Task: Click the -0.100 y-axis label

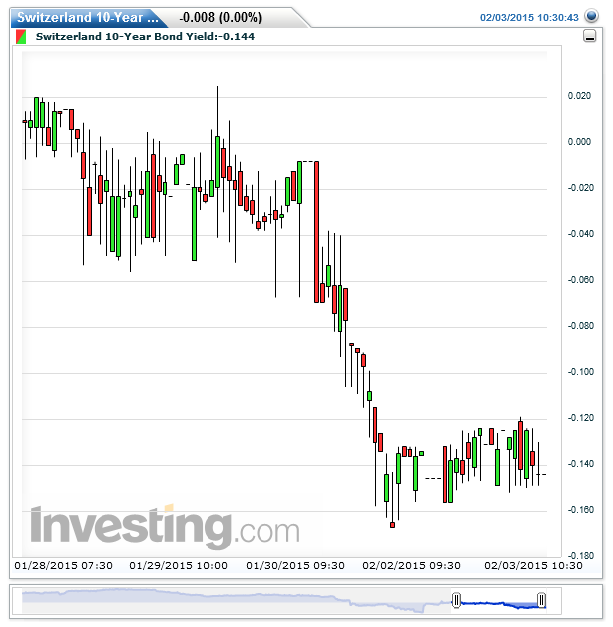Action: pos(581,371)
